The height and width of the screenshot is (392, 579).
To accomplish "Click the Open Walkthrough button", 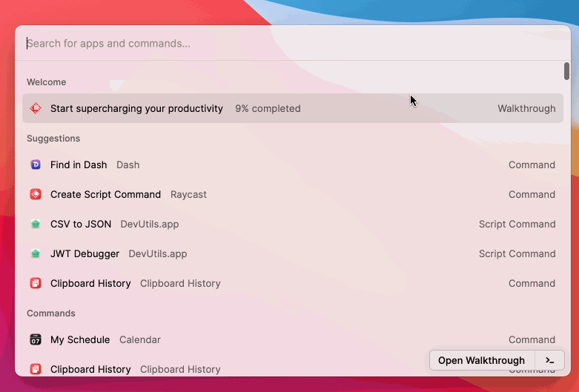I will 482,360.
